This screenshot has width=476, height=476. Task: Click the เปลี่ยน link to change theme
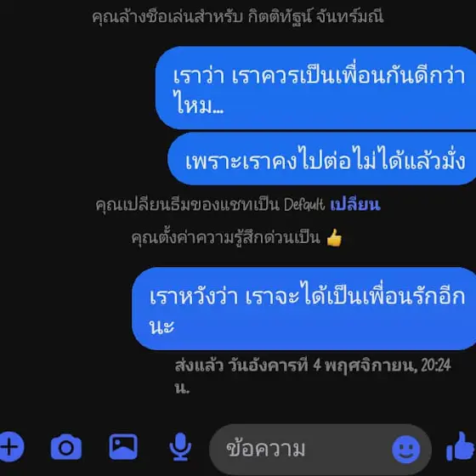355,204
